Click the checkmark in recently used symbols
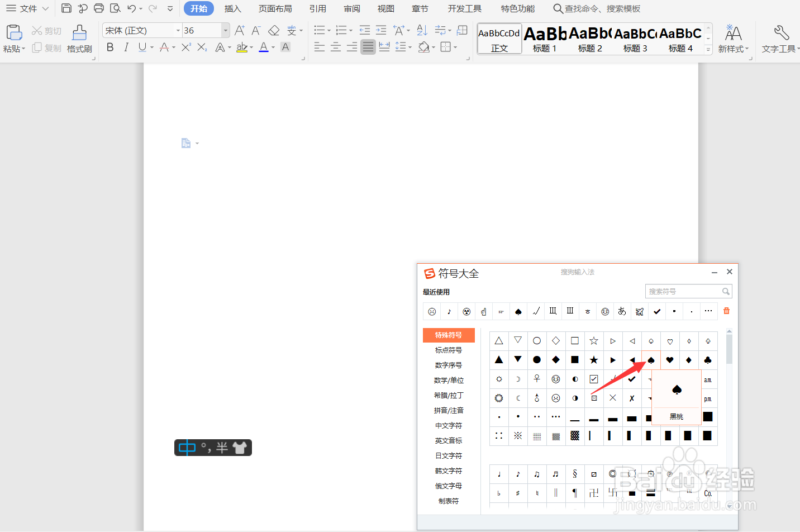This screenshot has width=800, height=532. [x=657, y=311]
